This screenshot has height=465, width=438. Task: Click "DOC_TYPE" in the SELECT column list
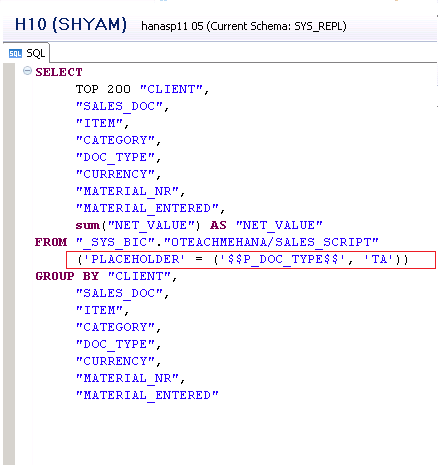pyautogui.click(x=115, y=157)
